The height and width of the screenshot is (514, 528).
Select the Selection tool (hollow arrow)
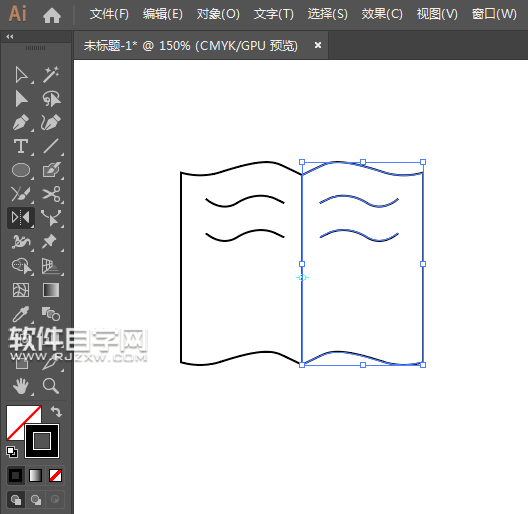[x=21, y=74]
